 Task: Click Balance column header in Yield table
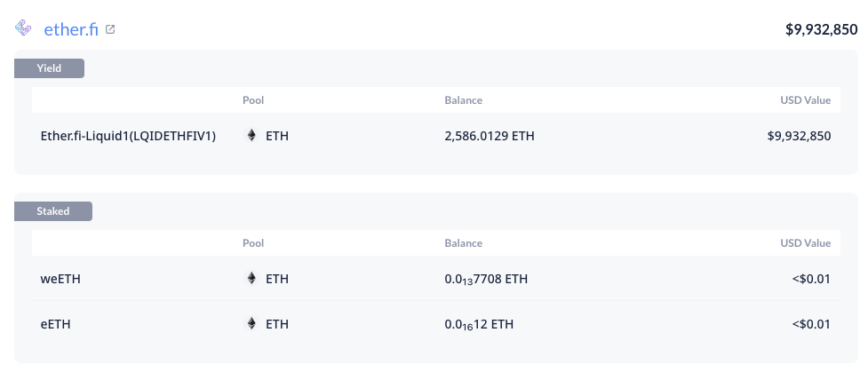click(x=464, y=100)
